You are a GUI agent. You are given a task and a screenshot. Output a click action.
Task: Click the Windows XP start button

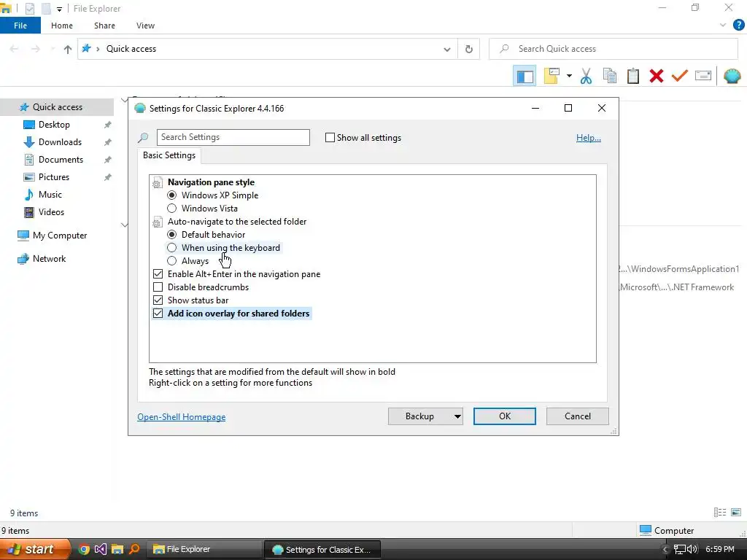point(35,549)
